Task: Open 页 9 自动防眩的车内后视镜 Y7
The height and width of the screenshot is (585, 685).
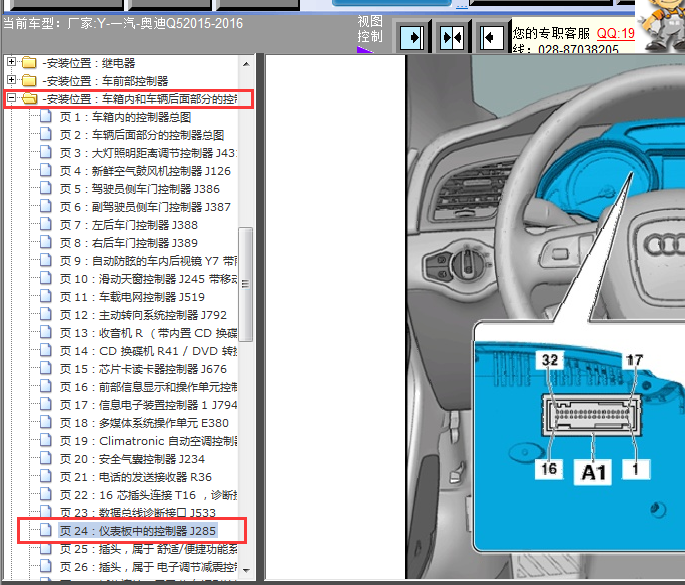Action: (x=148, y=261)
